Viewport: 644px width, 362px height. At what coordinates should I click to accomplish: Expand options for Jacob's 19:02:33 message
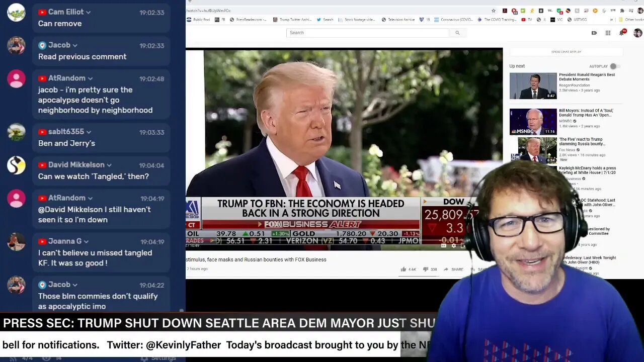pos(75,45)
